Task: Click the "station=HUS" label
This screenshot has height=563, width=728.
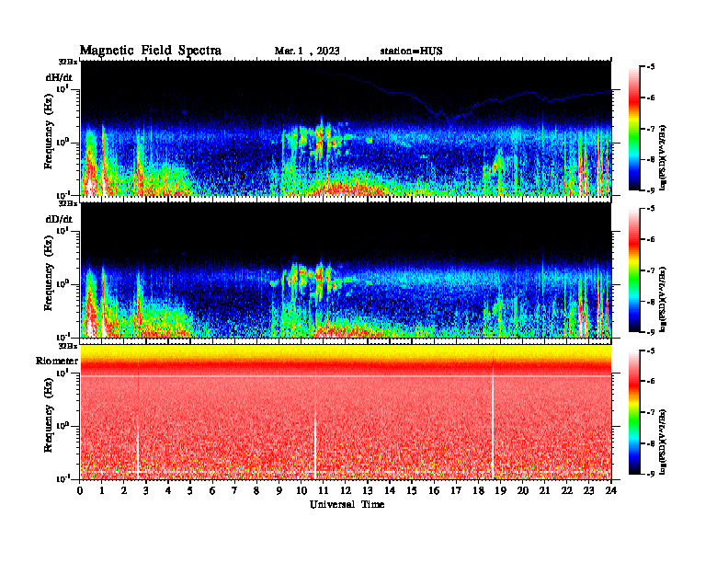Action: tap(412, 52)
